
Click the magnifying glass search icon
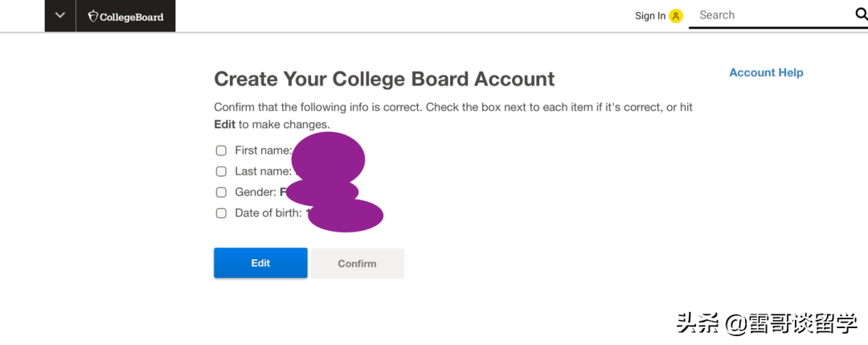860,14
